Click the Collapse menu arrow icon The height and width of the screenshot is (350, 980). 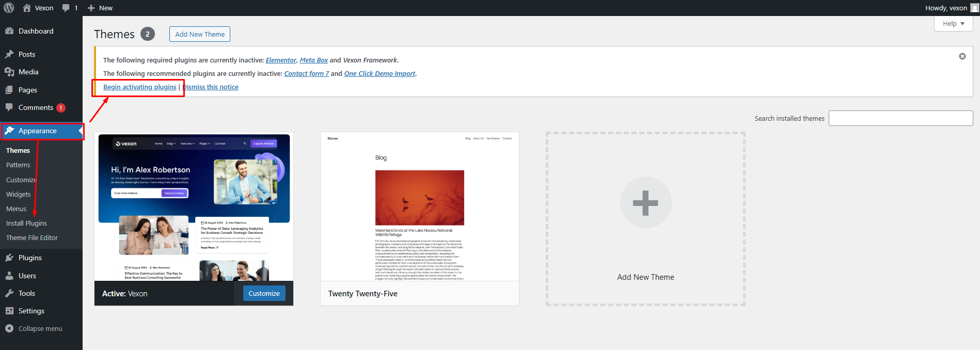point(9,328)
